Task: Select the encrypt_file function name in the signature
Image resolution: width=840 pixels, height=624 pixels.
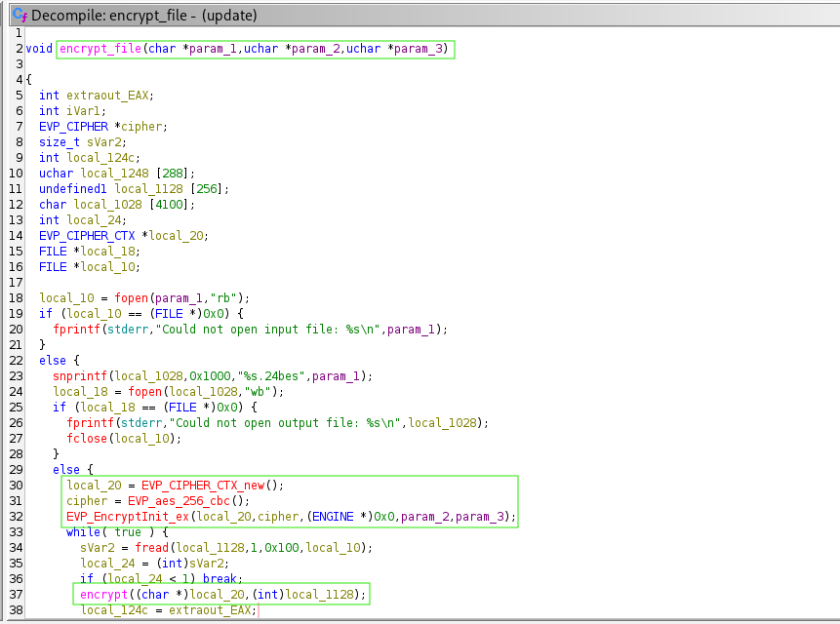Action: click(100, 49)
